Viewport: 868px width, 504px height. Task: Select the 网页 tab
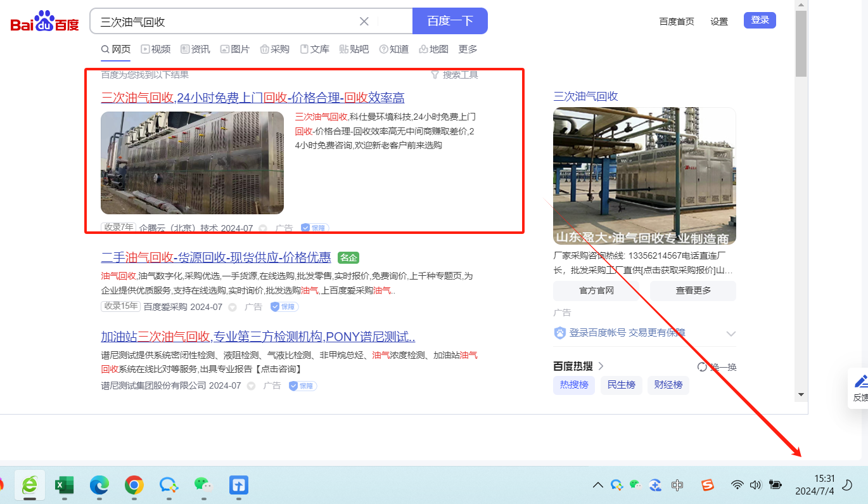pyautogui.click(x=116, y=49)
